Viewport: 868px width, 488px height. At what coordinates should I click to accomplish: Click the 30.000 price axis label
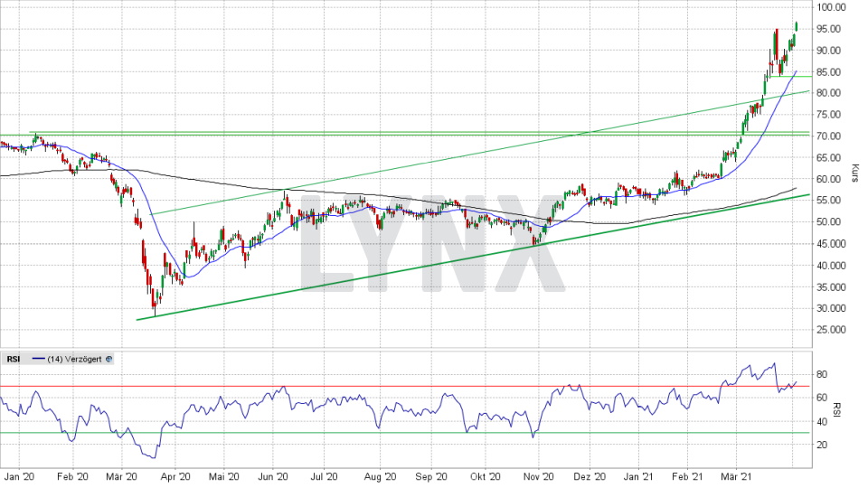click(x=832, y=308)
